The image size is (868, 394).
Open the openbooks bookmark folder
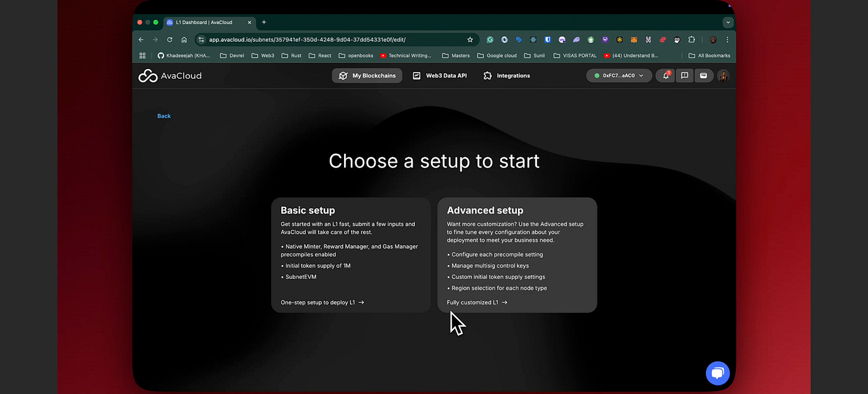click(356, 55)
